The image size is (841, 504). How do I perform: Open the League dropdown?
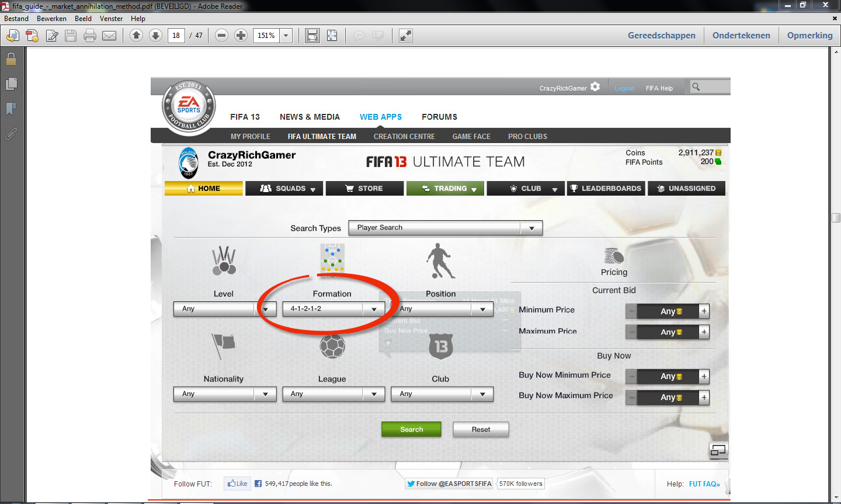click(333, 394)
